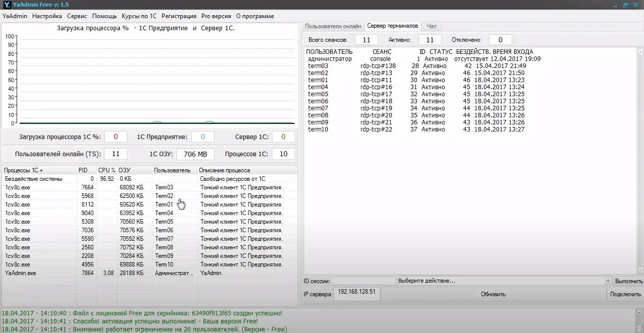The width and height of the screenshot is (644, 333).
Task: Select the 1cv8c.exe row with PID 7036
Action: pos(150,230)
